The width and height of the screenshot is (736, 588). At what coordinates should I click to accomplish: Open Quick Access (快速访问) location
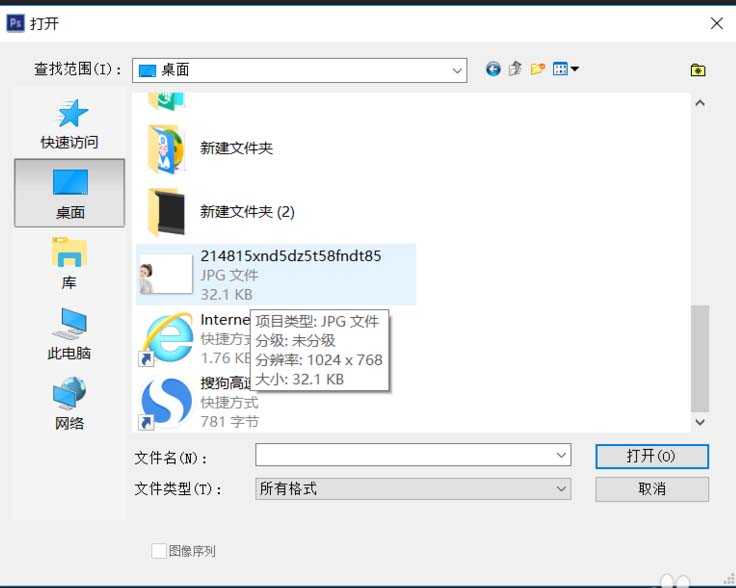69,124
